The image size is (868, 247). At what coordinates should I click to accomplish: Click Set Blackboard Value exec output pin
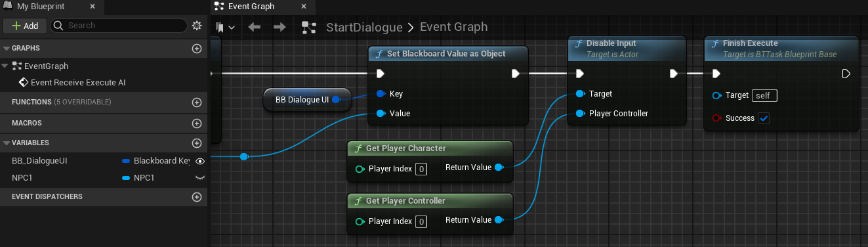click(516, 74)
